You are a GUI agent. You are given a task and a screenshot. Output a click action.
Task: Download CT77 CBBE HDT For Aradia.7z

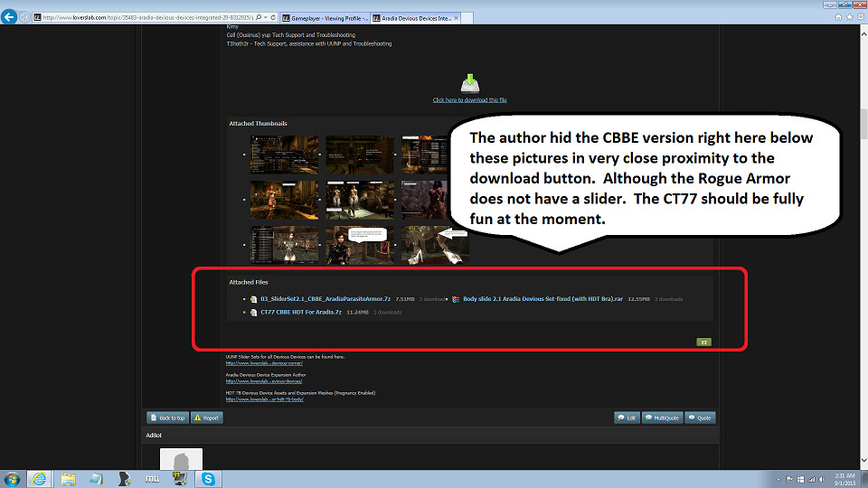coord(301,313)
